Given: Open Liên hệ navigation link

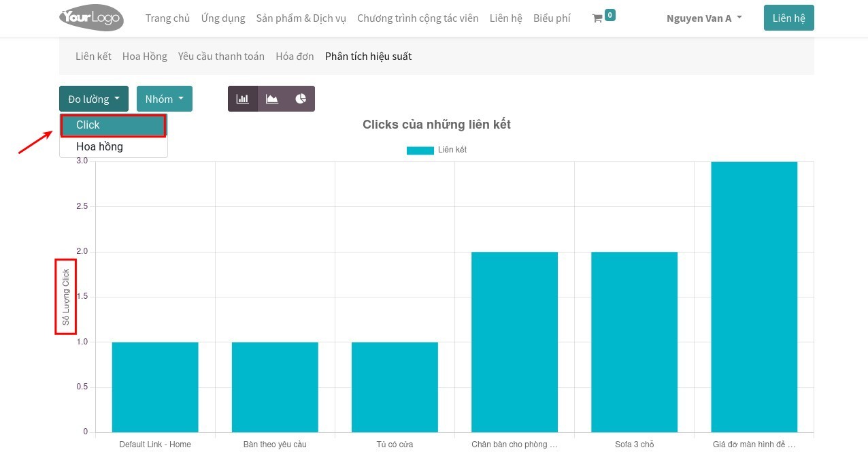Looking at the screenshot, I should click(x=506, y=18).
